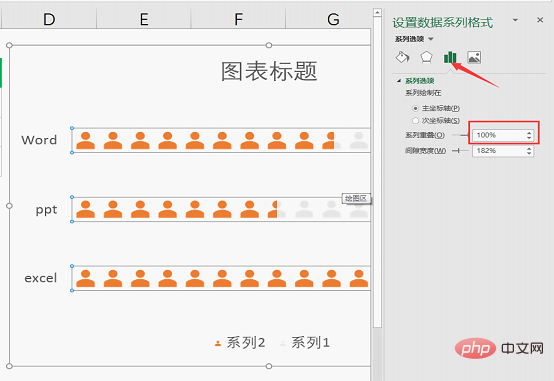Click the 设置数据系列格式 pane title
This screenshot has width=554, height=381.
pos(442,23)
